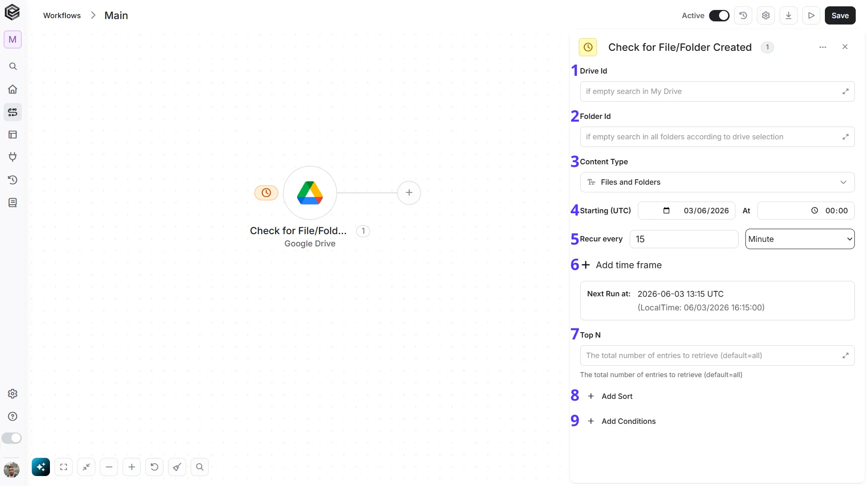
Task: Click the Starting date field 03/06/2026
Action: pos(686,211)
